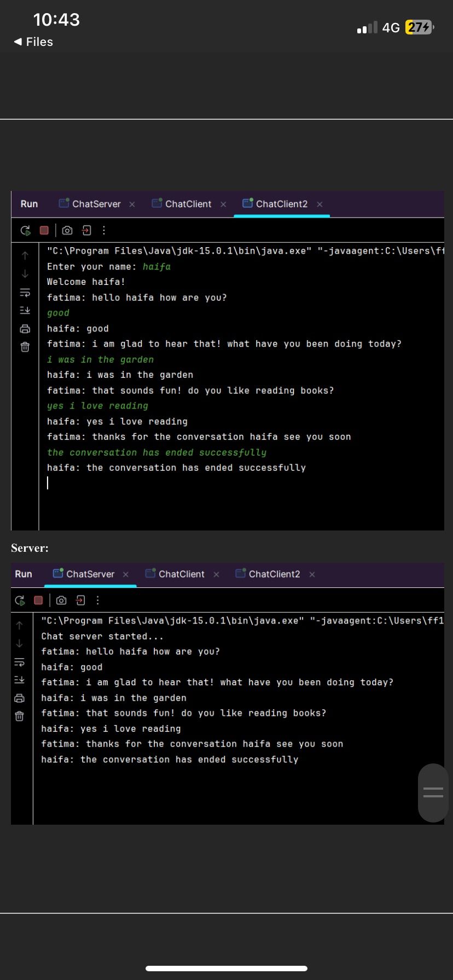Switch to the inactive ChatServer tab
This screenshot has width=453, height=980.
click(90, 204)
